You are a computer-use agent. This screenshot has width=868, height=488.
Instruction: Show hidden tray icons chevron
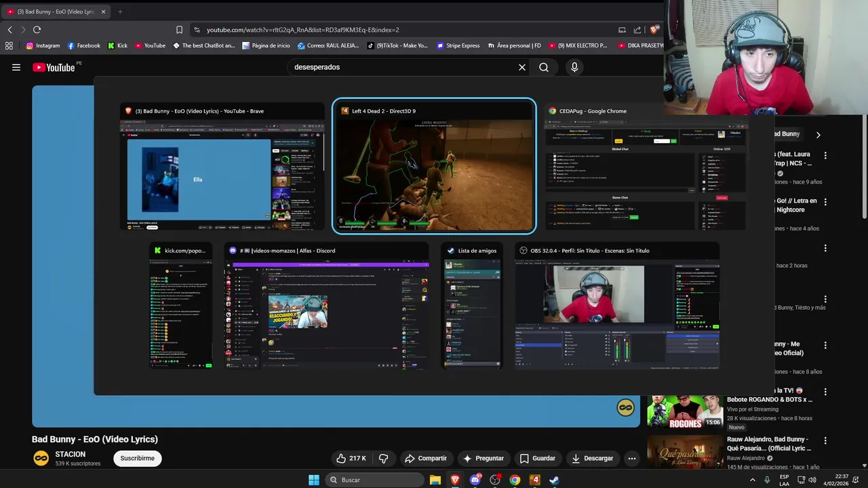[752, 480]
